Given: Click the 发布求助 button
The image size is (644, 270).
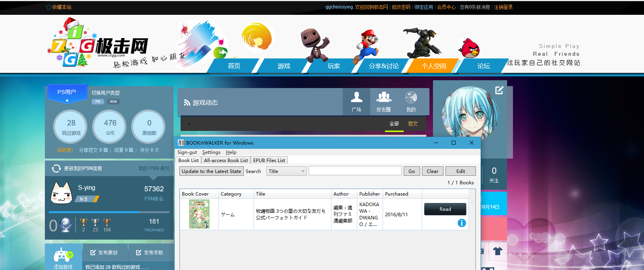Looking at the screenshot, I should (150, 252).
